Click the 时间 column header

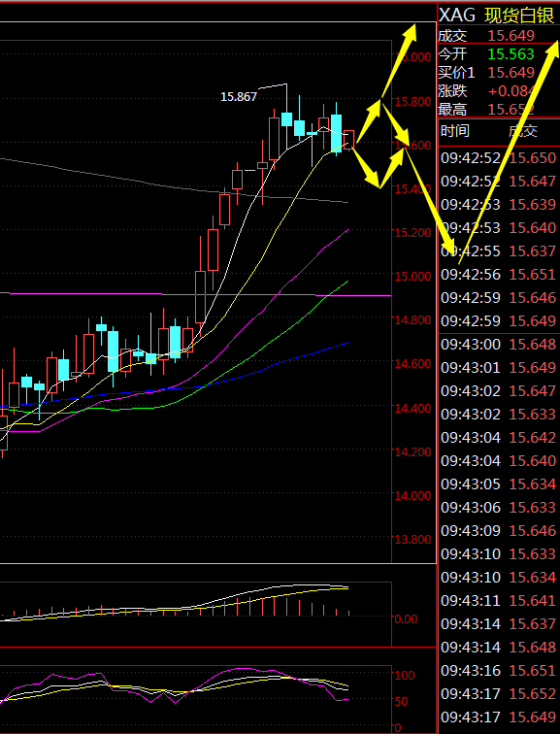click(x=455, y=131)
